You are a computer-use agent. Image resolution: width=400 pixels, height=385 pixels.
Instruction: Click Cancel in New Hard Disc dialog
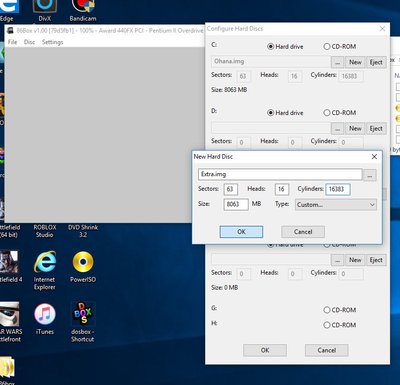point(303,232)
